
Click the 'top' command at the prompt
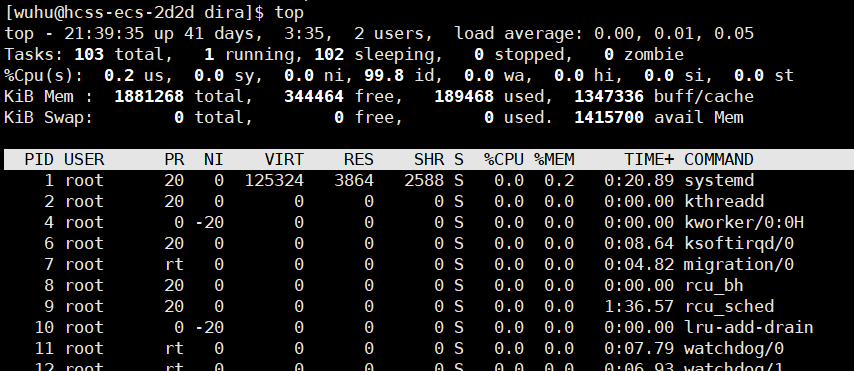(289, 12)
